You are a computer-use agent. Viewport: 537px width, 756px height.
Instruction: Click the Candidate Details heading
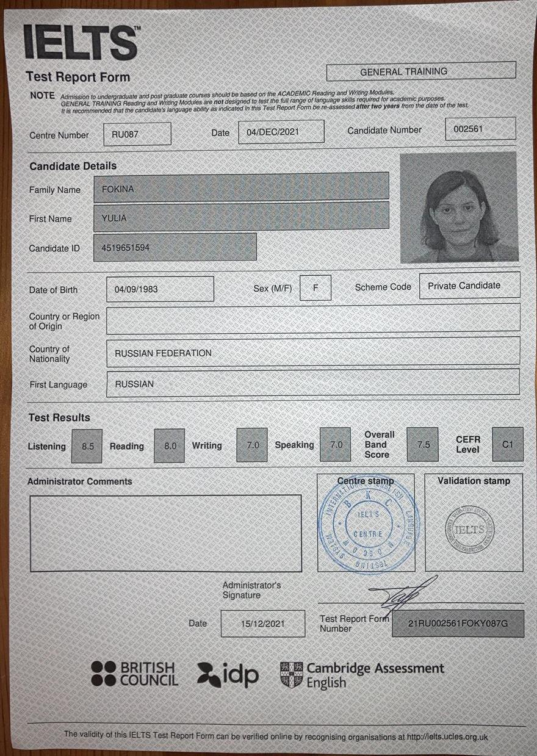pos(73,166)
